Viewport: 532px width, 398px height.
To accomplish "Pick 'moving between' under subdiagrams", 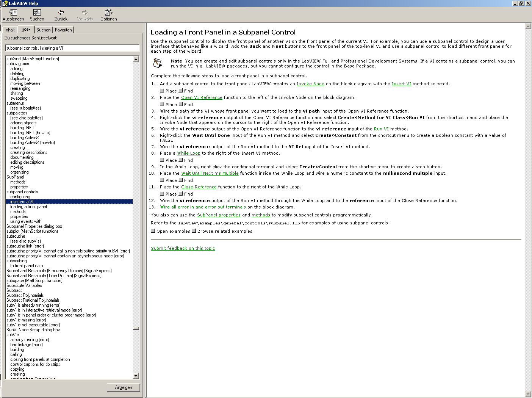I will point(25,83).
